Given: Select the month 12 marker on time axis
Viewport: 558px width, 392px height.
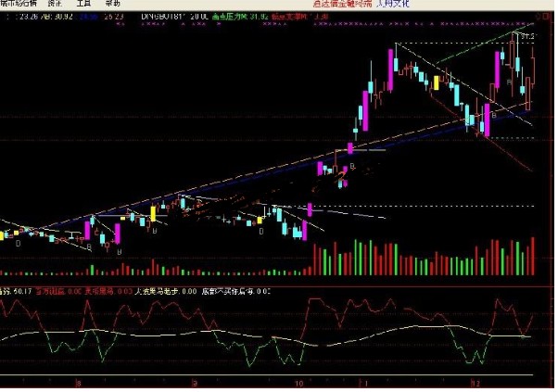Looking at the screenshot, I should (x=476, y=383).
